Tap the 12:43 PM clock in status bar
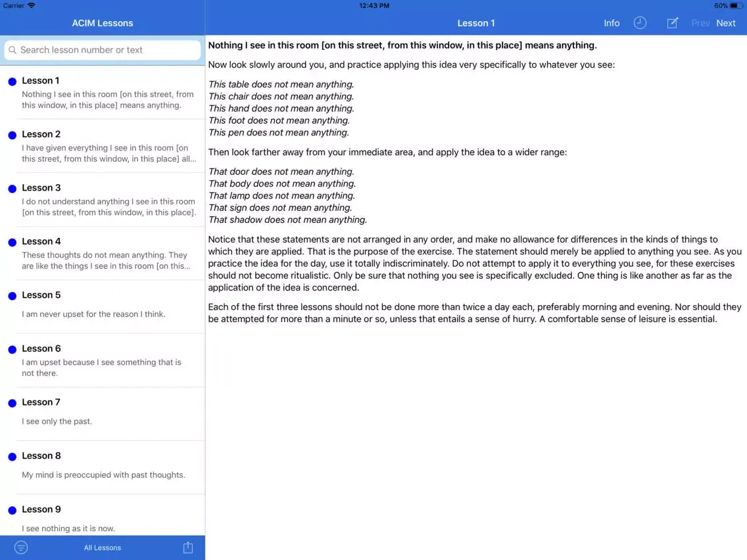 [x=374, y=6]
